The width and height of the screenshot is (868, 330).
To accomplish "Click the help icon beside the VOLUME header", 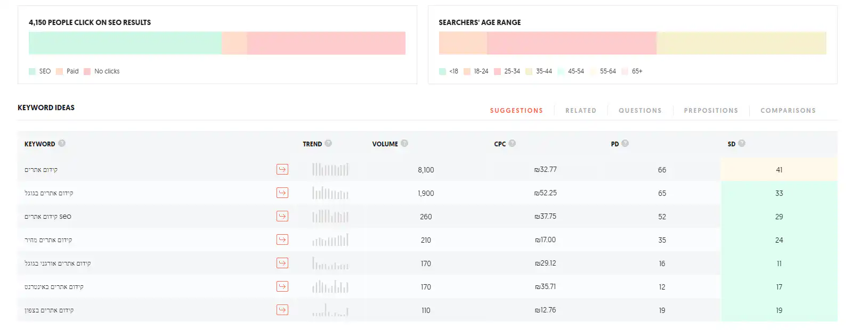I will coord(404,143).
